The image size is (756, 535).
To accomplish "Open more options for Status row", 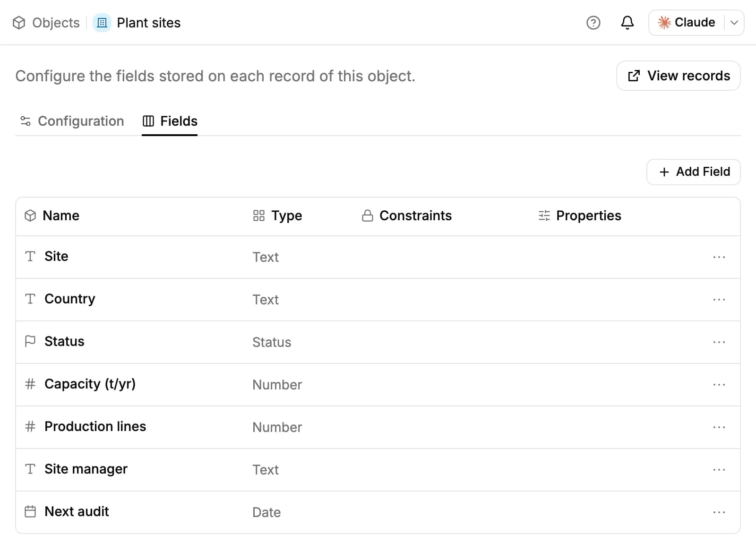I will point(719,342).
